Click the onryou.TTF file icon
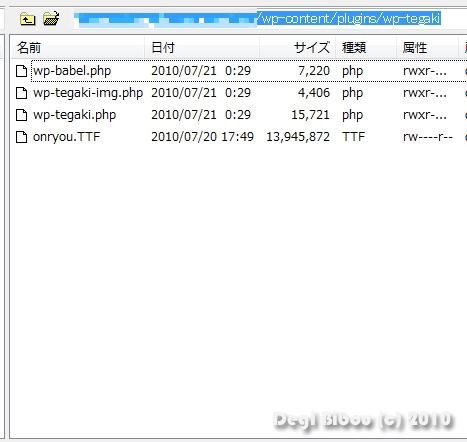Image resolution: width=467 pixels, height=442 pixels. click(22, 137)
